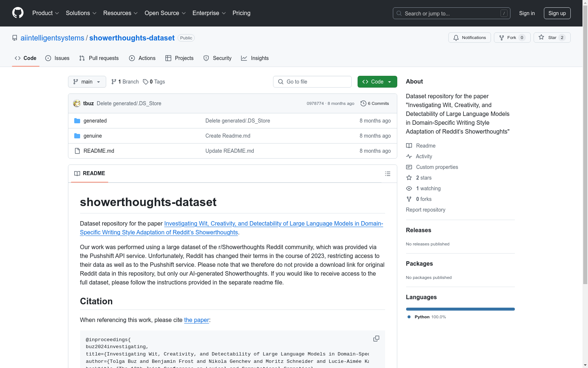Image resolution: width=588 pixels, height=368 pixels.
Task: Click the branch icon beside 1 Branch
Action: (x=114, y=82)
